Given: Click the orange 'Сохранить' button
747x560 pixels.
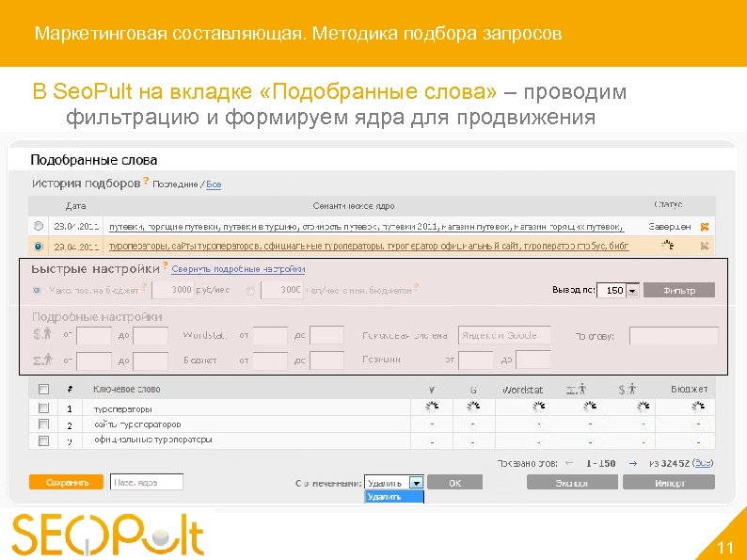Looking at the screenshot, I should click(x=66, y=482).
